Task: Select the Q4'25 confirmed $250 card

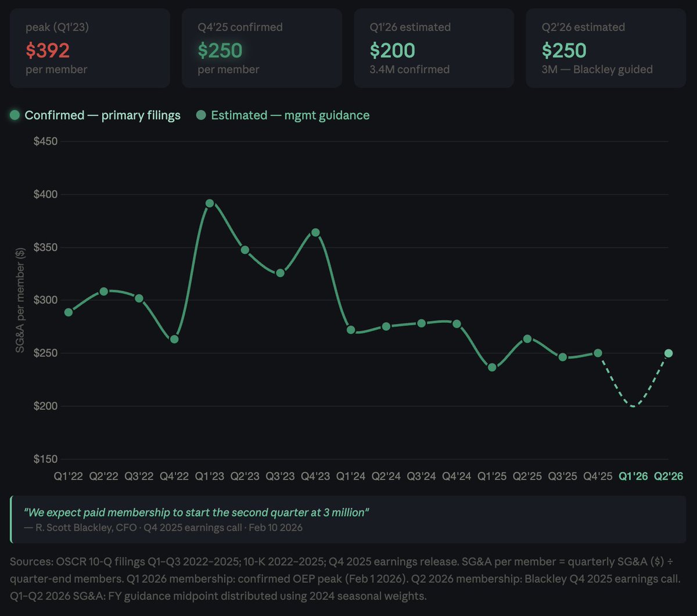Action: click(x=262, y=48)
